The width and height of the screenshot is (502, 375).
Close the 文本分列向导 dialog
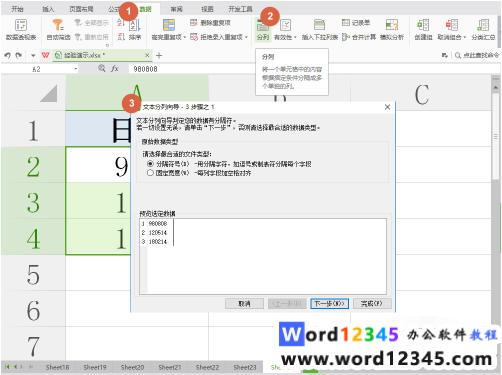point(387,107)
